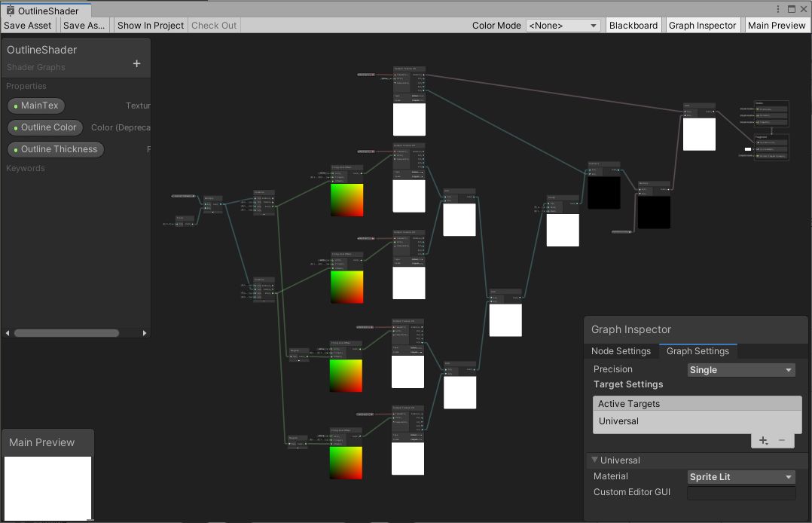Open the Color Mode dropdown
Image resolution: width=812 pixels, height=523 pixels.
[x=563, y=25]
